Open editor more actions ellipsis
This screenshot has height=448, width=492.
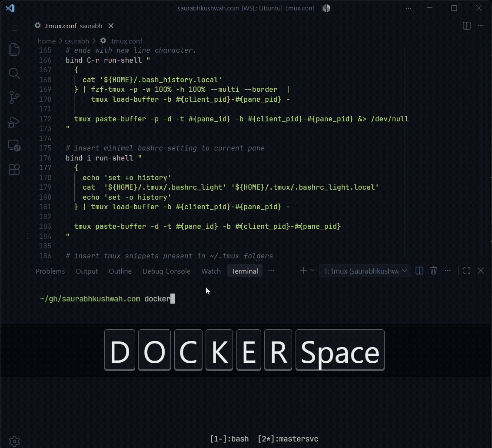click(481, 26)
